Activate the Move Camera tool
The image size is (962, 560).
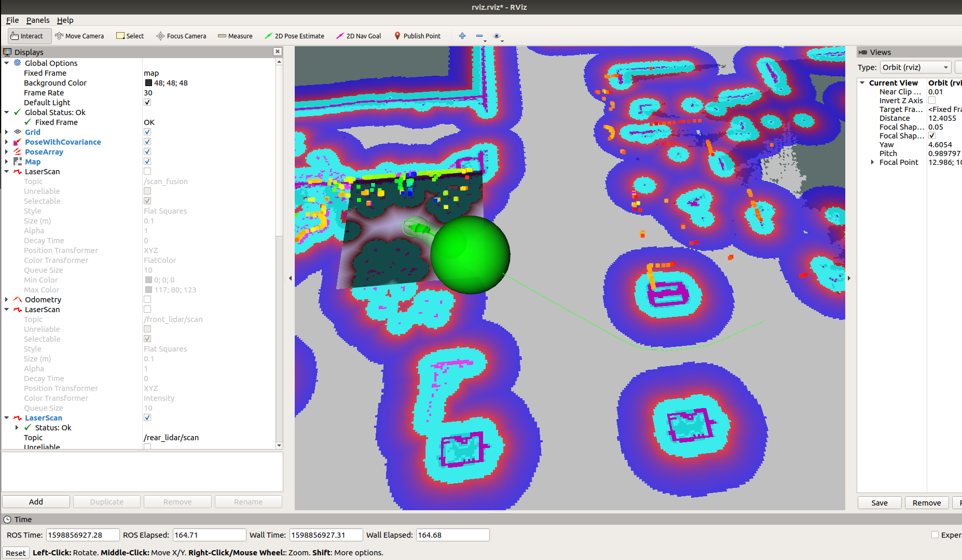pyautogui.click(x=79, y=36)
